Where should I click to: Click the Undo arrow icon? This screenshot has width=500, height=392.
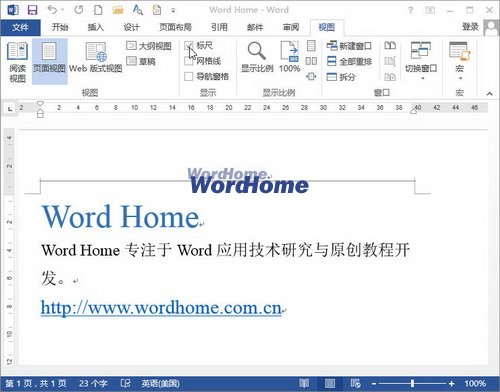click(52, 10)
